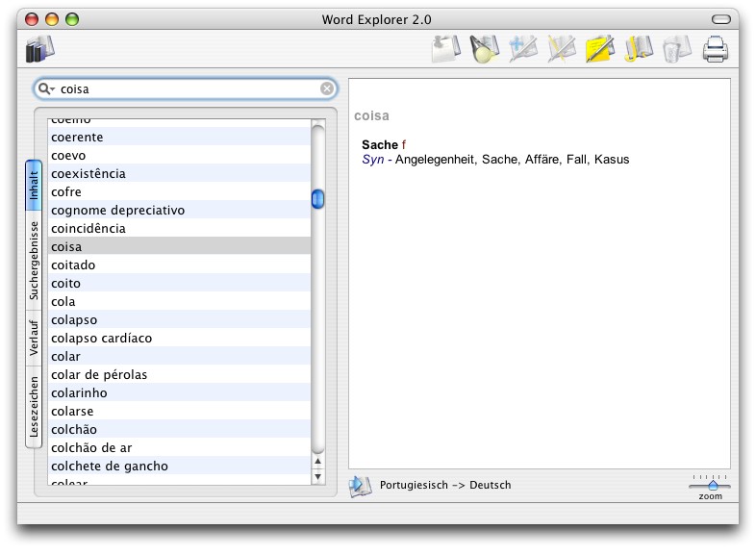Click the Portugiesisch -> Deutsch language label
Viewport: 756px width, 555px height.
[445, 485]
